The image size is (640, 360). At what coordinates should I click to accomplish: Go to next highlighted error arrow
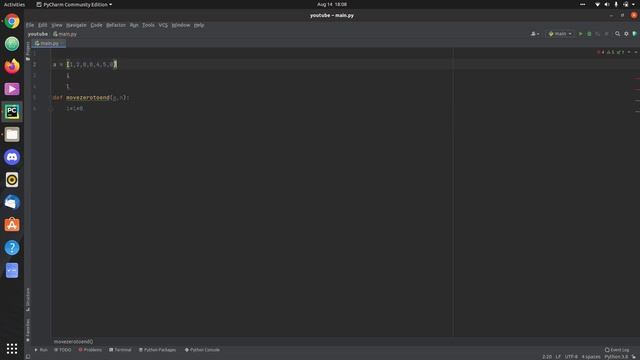pos(636,52)
